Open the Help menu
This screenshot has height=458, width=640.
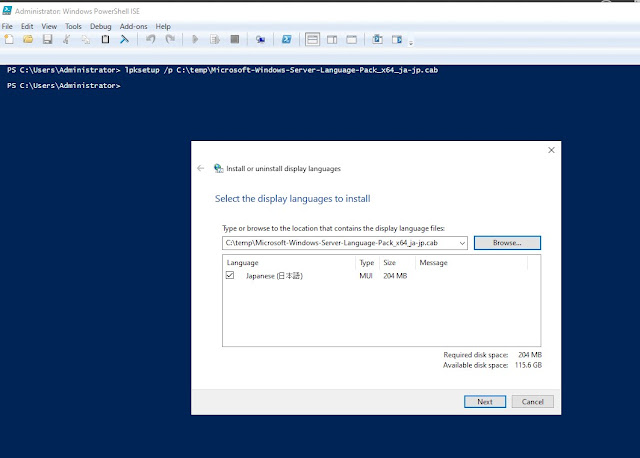(163, 27)
